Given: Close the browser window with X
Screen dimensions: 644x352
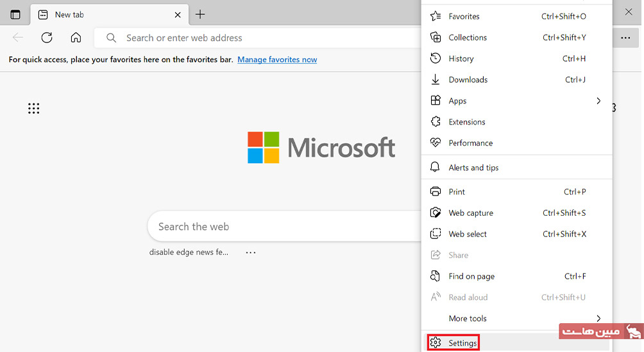Looking at the screenshot, I should tap(629, 12).
